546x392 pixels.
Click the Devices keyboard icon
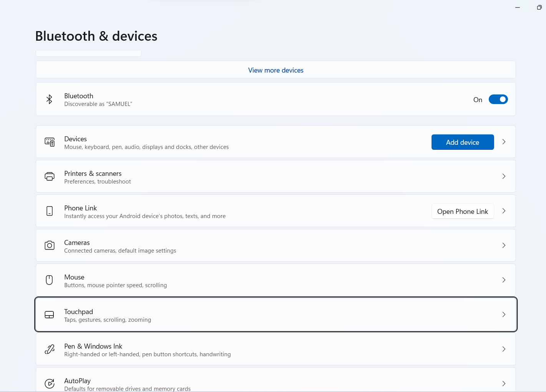click(50, 142)
